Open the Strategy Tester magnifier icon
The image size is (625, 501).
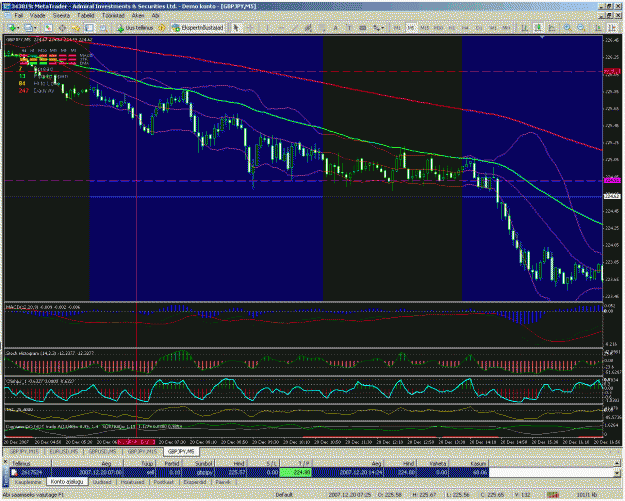tap(104, 28)
